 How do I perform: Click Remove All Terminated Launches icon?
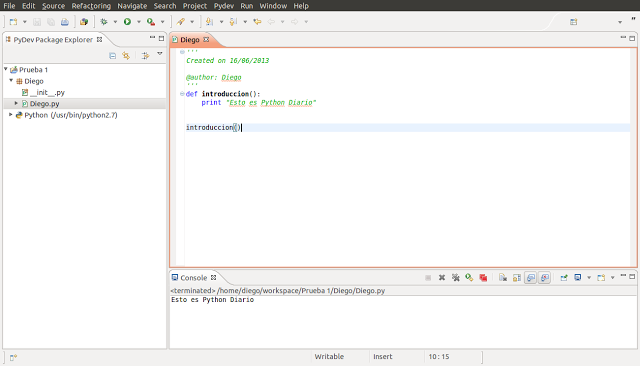coord(456,277)
